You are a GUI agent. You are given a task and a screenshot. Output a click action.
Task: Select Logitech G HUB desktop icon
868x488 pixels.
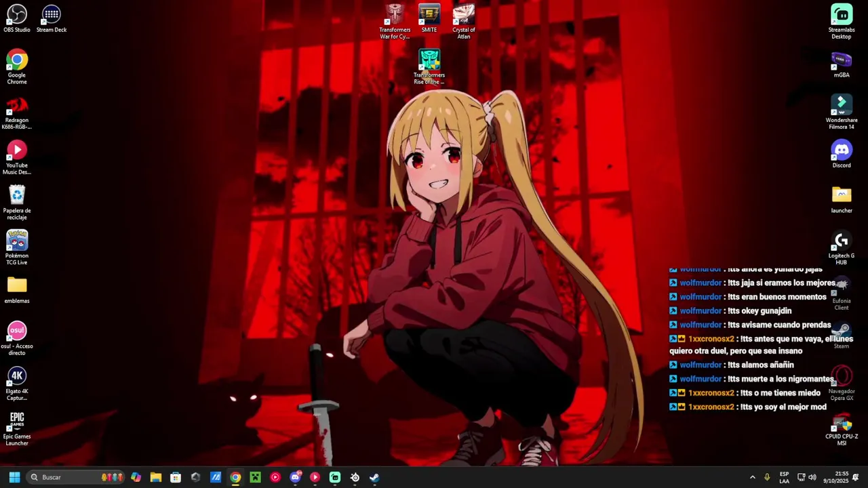click(842, 248)
